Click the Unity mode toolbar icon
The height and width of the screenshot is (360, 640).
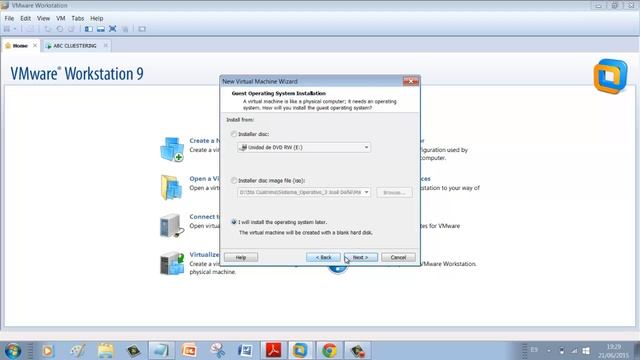125,29
